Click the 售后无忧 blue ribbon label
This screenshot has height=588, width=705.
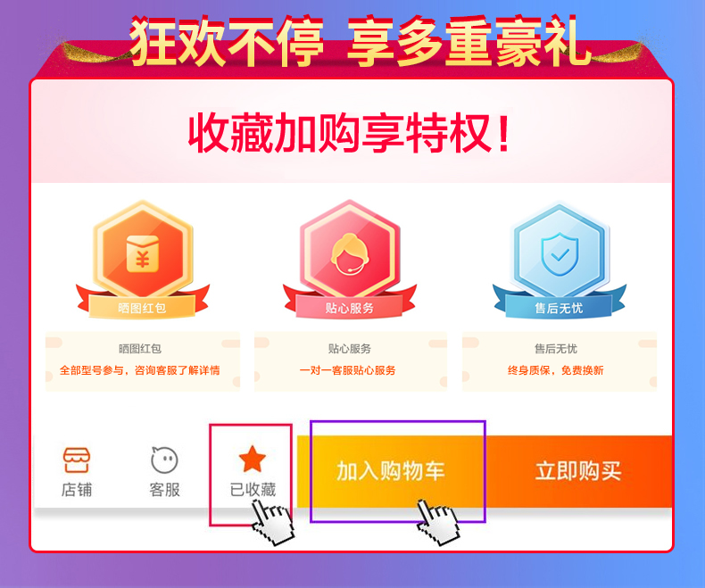[x=559, y=308]
